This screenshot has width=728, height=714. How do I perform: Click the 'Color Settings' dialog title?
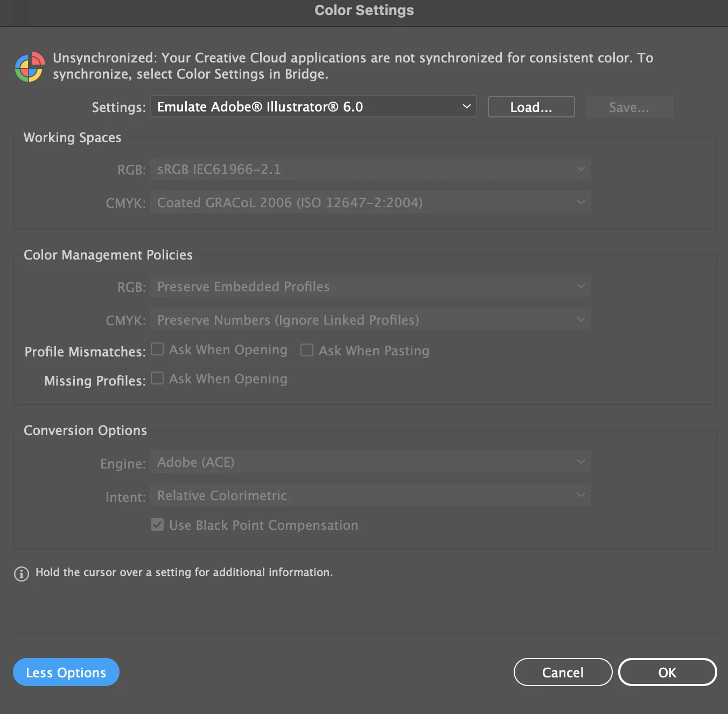tap(365, 10)
